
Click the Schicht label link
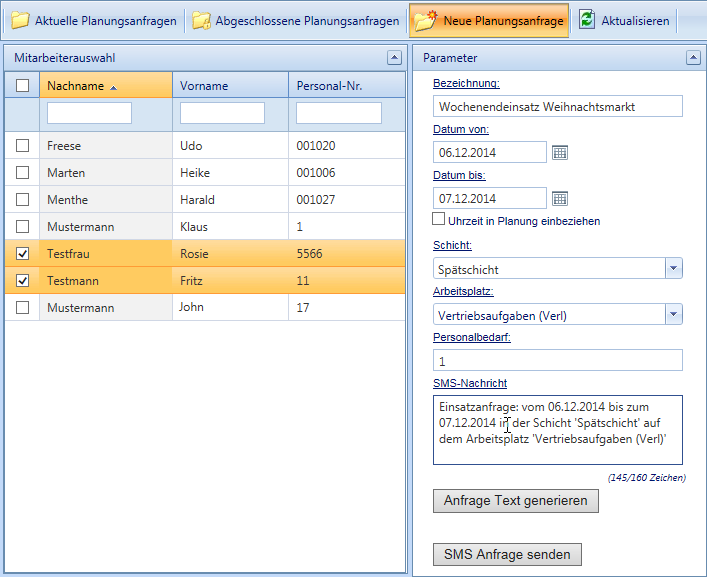pyautogui.click(x=452, y=246)
